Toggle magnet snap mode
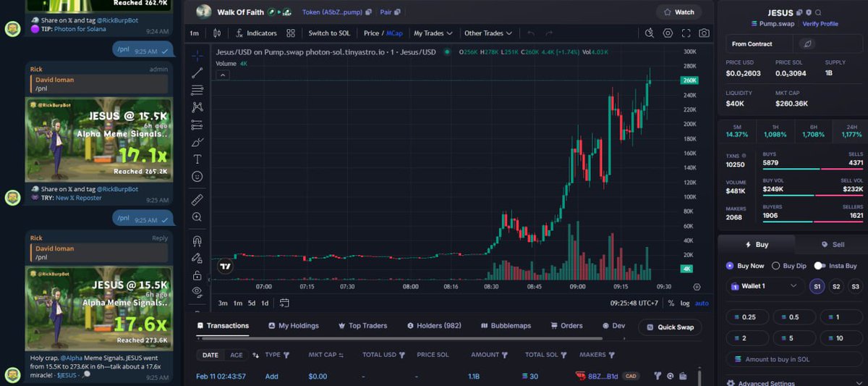Viewport: 868px width, 386px height. pyautogui.click(x=197, y=240)
